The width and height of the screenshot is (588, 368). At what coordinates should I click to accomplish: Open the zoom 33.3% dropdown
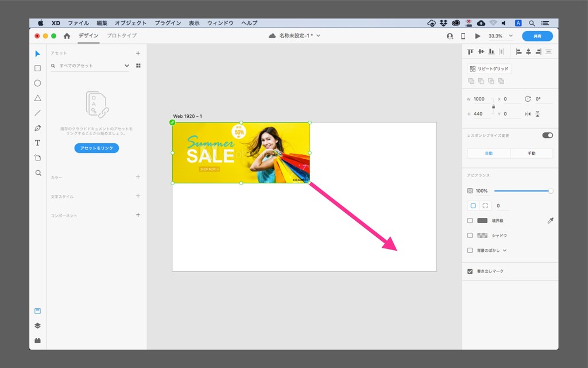510,36
